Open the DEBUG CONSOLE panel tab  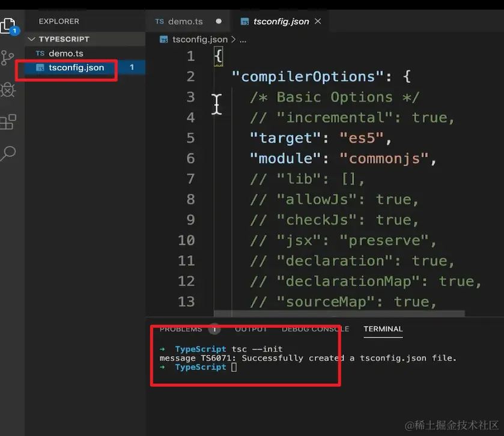[x=315, y=329]
